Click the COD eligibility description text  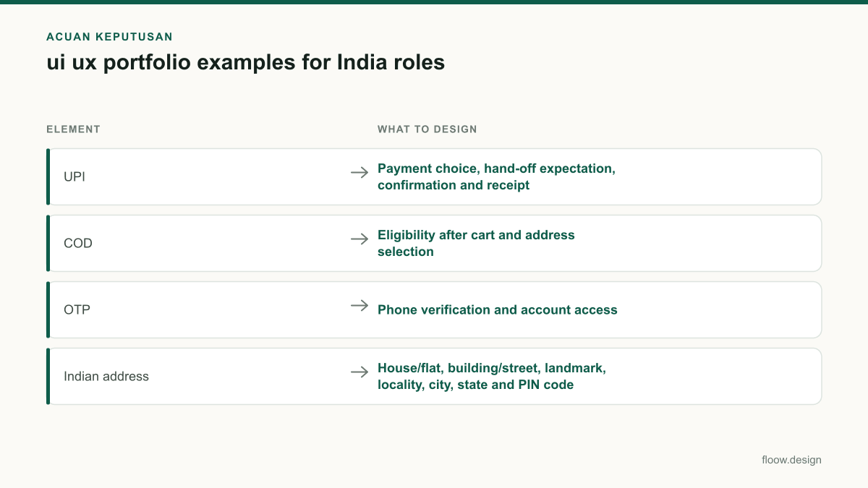(x=476, y=243)
